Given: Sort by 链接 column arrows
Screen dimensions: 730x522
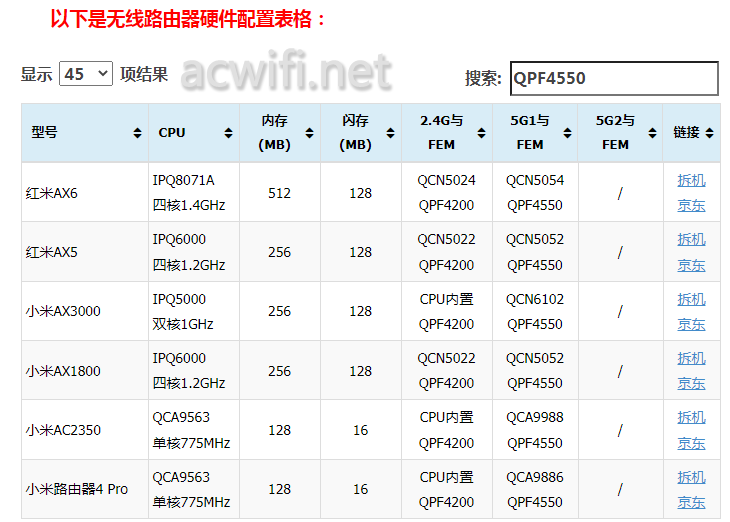Looking at the screenshot, I should pyautogui.click(x=710, y=133).
